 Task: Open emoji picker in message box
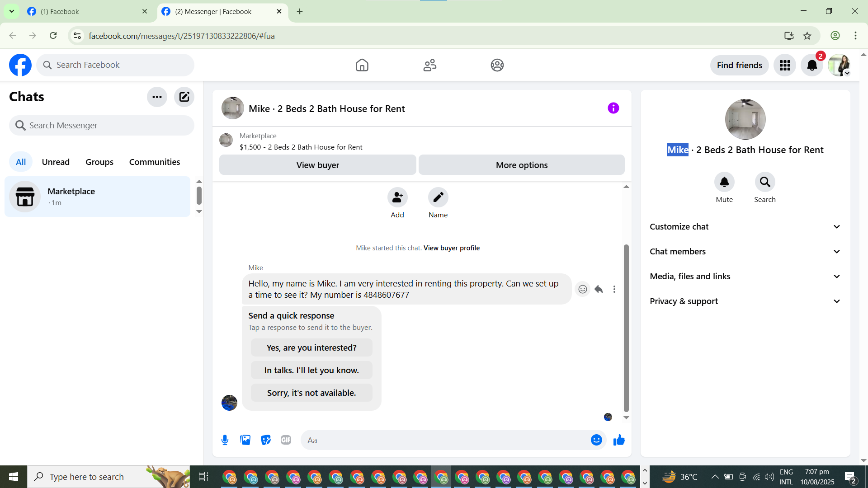tap(596, 440)
